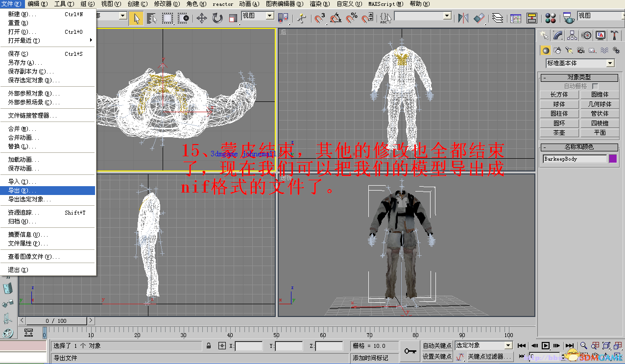Toggle the Window/Crossing selection mode
This screenshot has width=625, height=364.
(x=184, y=19)
